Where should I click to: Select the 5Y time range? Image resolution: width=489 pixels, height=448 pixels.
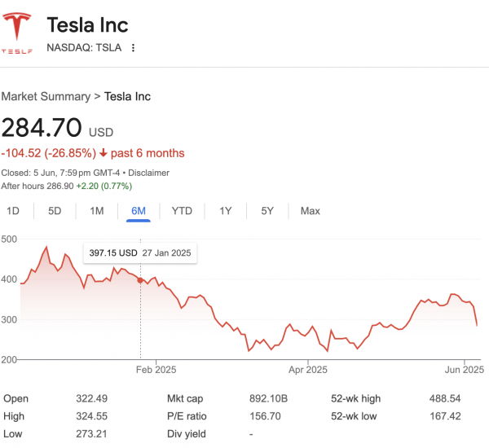(267, 211)
